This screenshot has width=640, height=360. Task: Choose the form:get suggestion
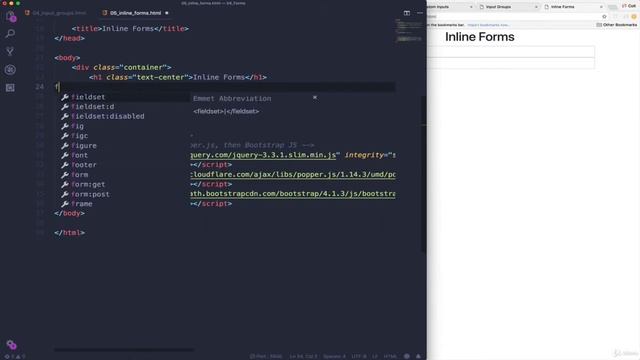124,184
